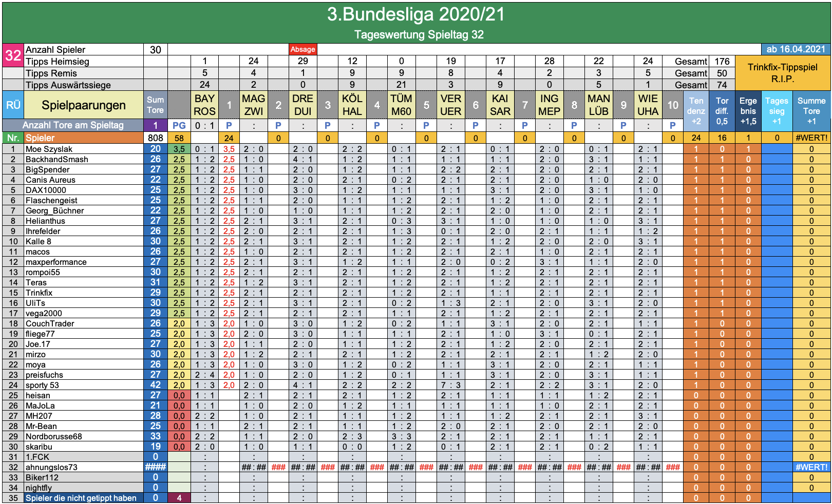Select player name sporty 53
The image size is (832, 504).
[x=42, y=385]
